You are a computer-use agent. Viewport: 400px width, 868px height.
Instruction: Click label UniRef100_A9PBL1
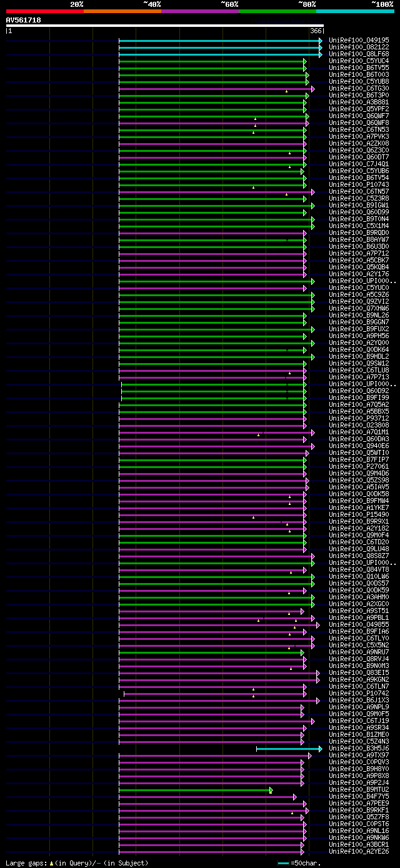(359, 617)
